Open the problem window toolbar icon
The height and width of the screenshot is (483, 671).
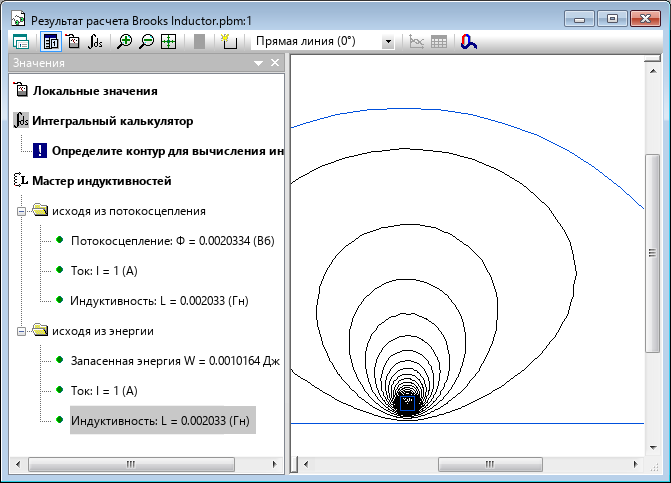[21, 41]
